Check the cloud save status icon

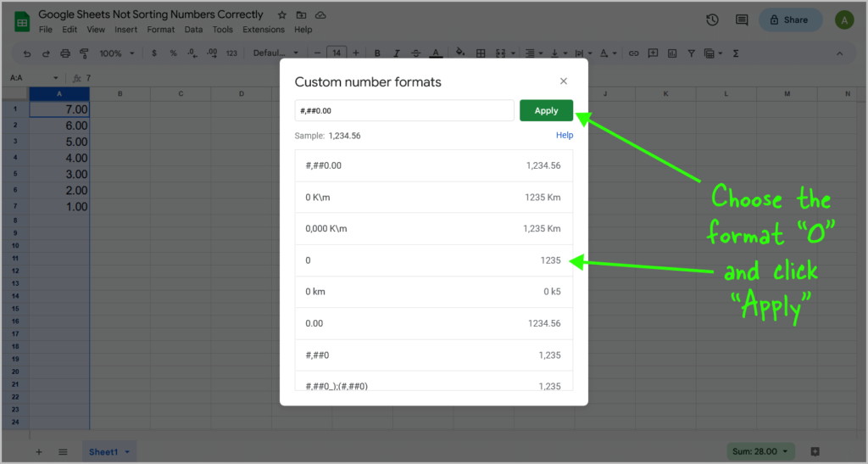coord(320,15)
